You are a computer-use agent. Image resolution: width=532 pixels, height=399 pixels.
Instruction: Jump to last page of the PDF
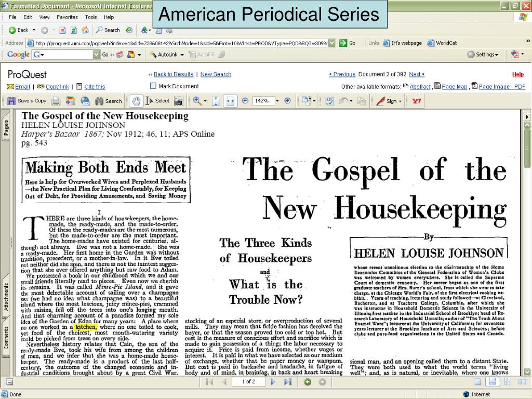(288, 382)
